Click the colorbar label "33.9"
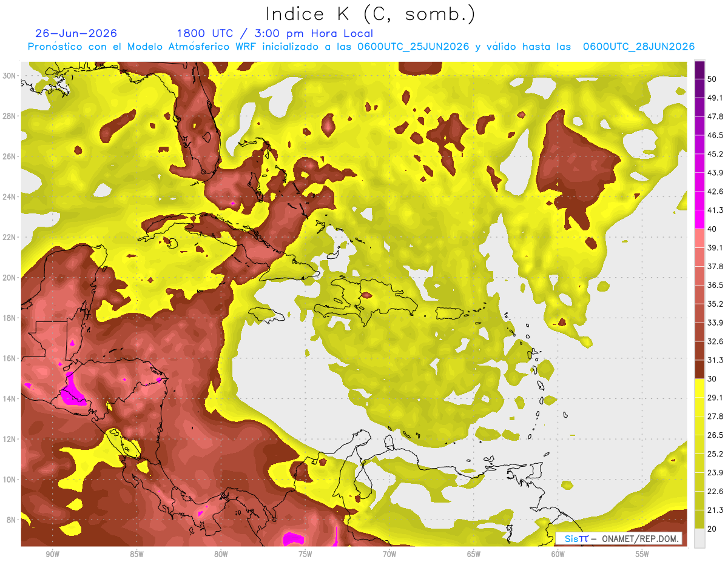Image resolution: width=728 pixels, height=562 pixels. [715, 323]
